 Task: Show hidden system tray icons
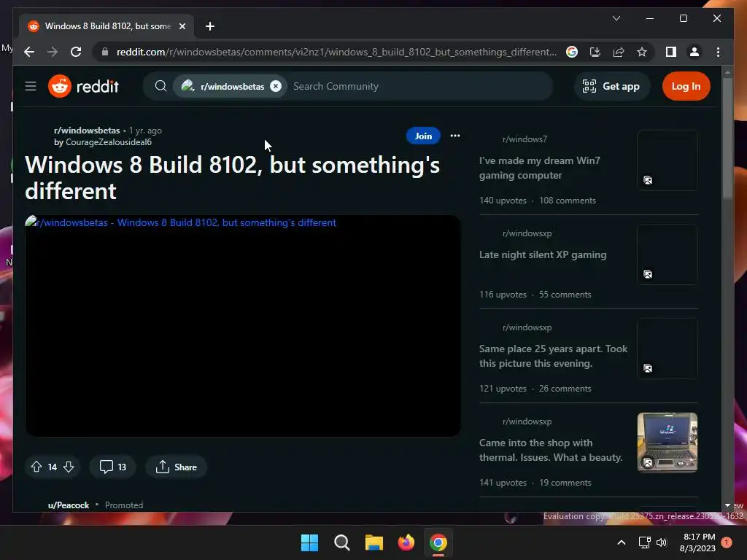(622, 542)
